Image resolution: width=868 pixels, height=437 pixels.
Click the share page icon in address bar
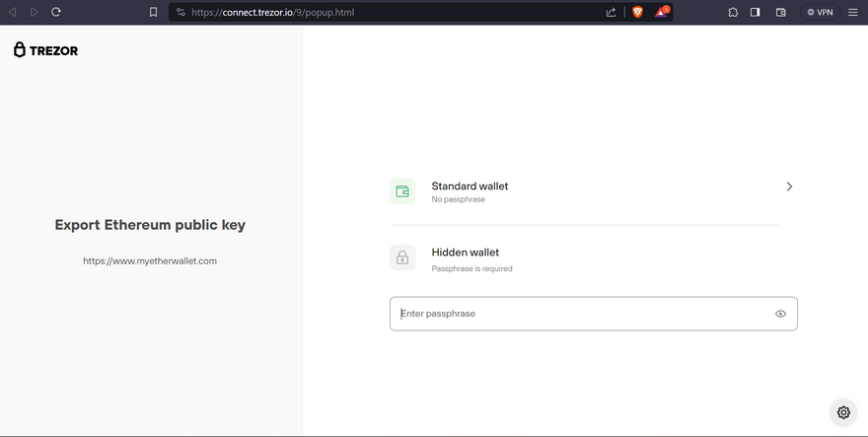point(612,12)
